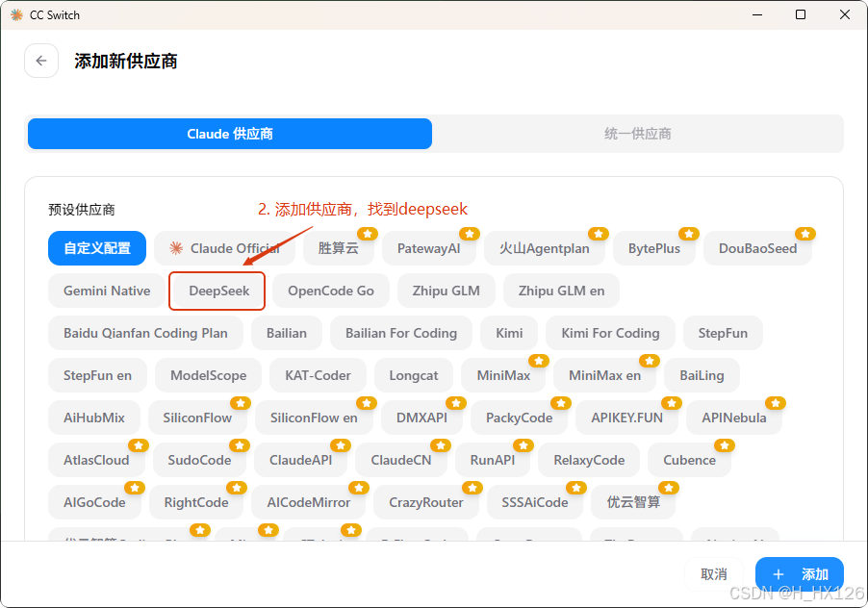
Task: Select the AtlasCloud provider
Action: pyautogui.click(x=96, y=460)
